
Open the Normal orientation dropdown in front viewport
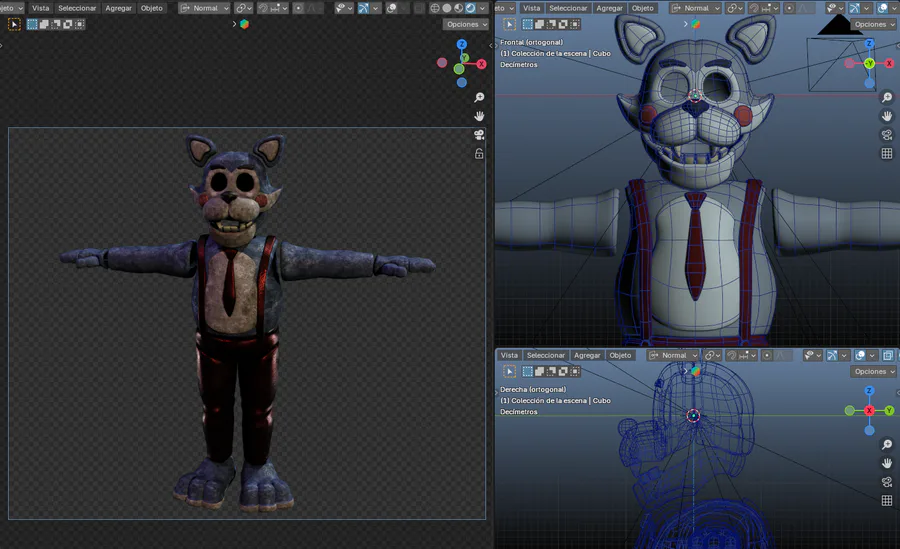[x=696, y=8]
